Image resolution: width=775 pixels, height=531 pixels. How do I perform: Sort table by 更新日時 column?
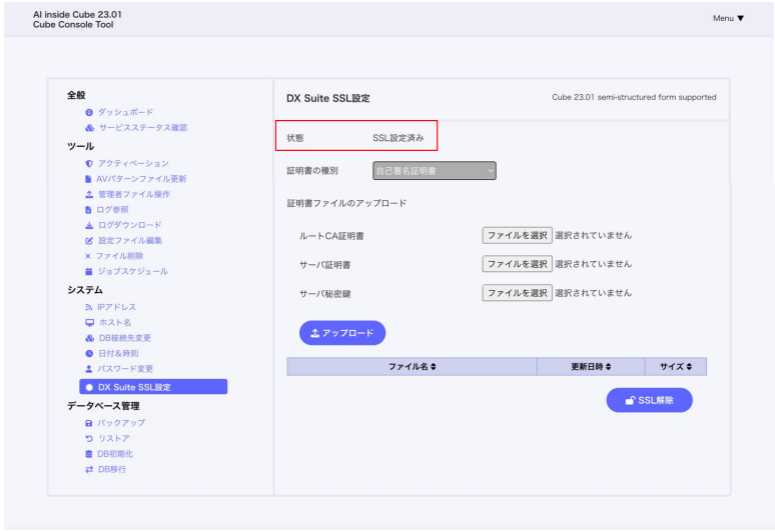coord(590,367)
